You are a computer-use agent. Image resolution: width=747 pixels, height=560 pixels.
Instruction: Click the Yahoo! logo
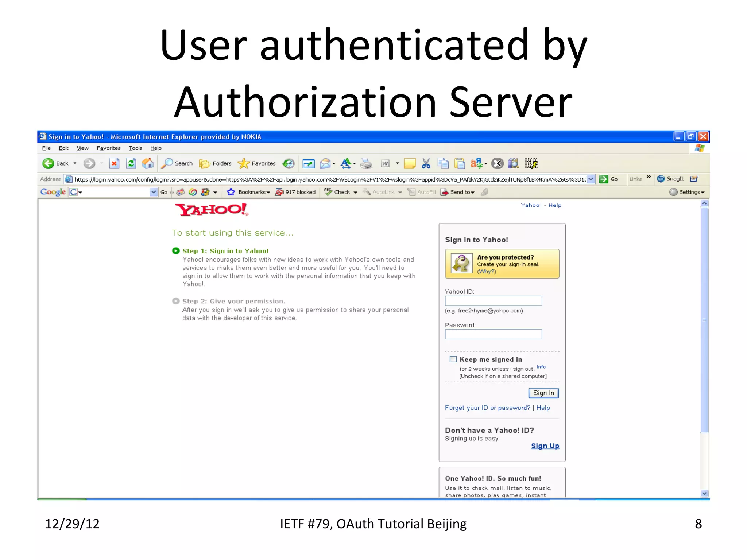point(212,210)
